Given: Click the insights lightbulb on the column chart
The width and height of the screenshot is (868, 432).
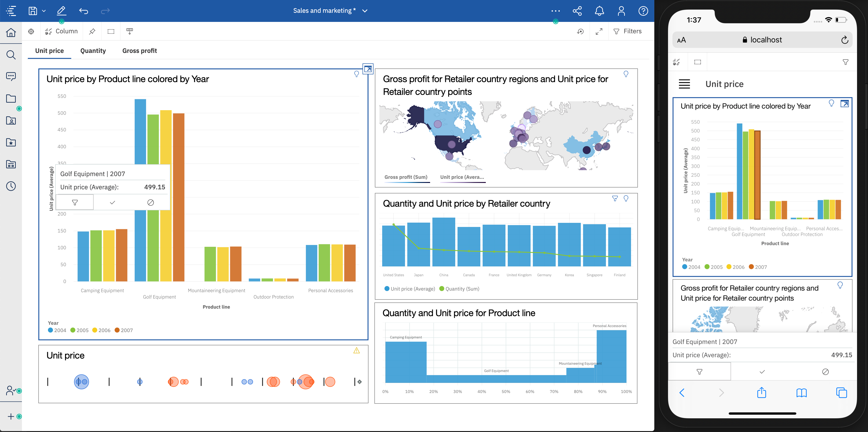Looking at the screenshot, I should [x=357, y=74].
